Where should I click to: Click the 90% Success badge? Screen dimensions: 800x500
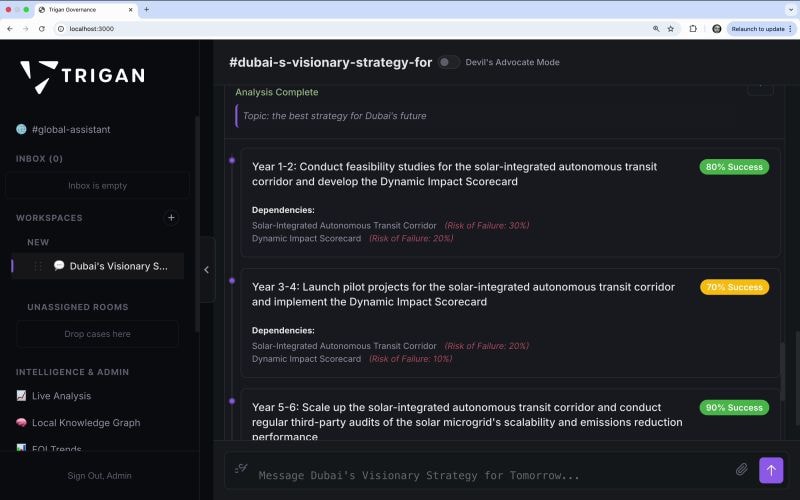[734, 408]
